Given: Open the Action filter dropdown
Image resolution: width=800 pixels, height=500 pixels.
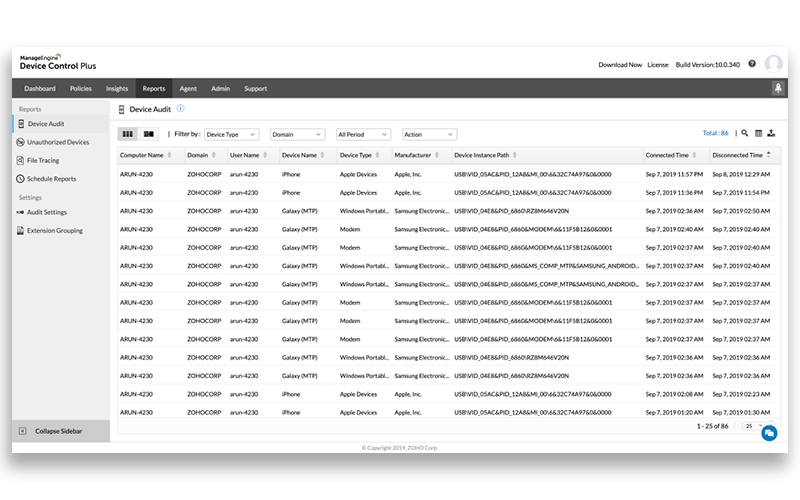Looking at the screenshot, I should coord(428,134).
